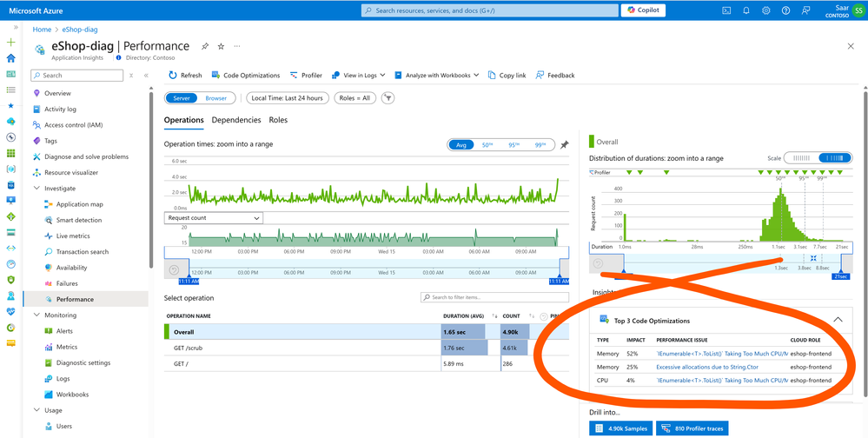
Task: Mark eShop-diag as favorite star
Action: tap(221, 47)
